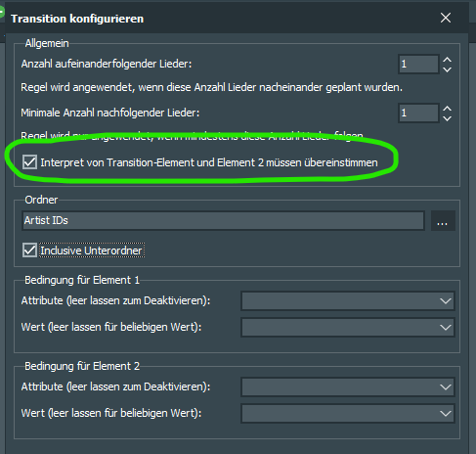Focus the Anzahl aufeinanderfolgender Lieder number field
This screenshot has height=454, width=476.
[x=418, y=64]
